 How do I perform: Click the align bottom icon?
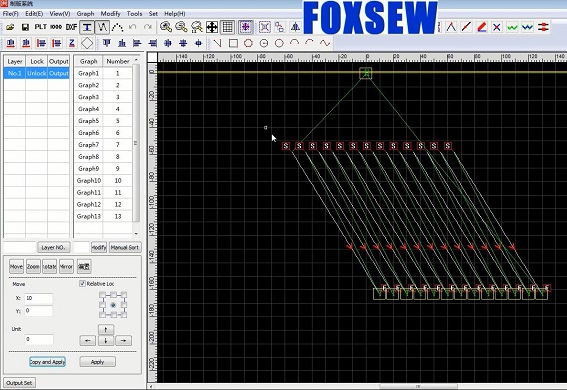(122, 43)
